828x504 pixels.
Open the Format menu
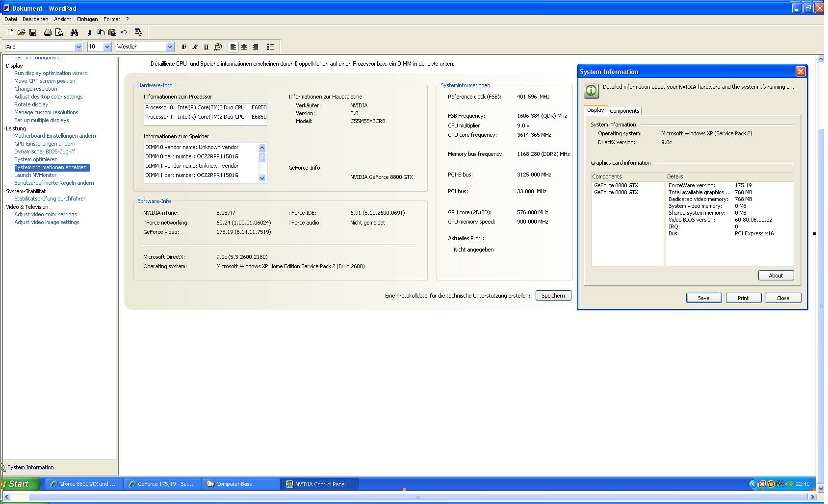coord(112,19)
